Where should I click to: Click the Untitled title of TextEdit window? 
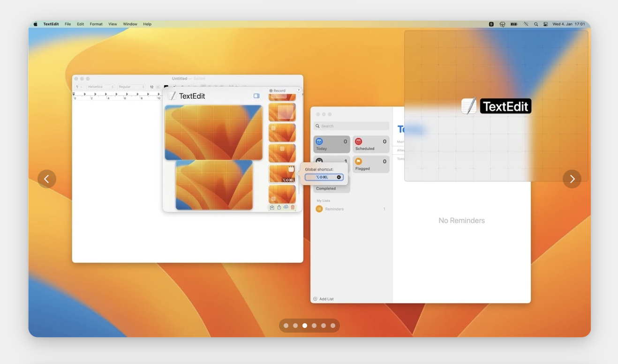180,79
